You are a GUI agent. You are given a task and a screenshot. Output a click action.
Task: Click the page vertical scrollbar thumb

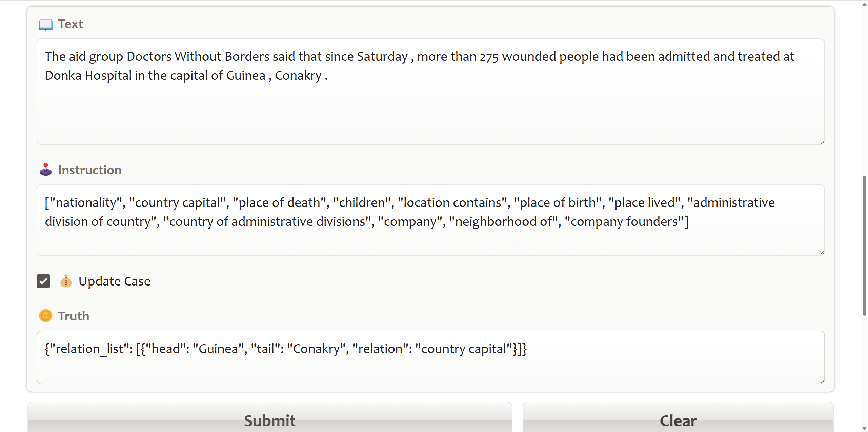[864, 246]
